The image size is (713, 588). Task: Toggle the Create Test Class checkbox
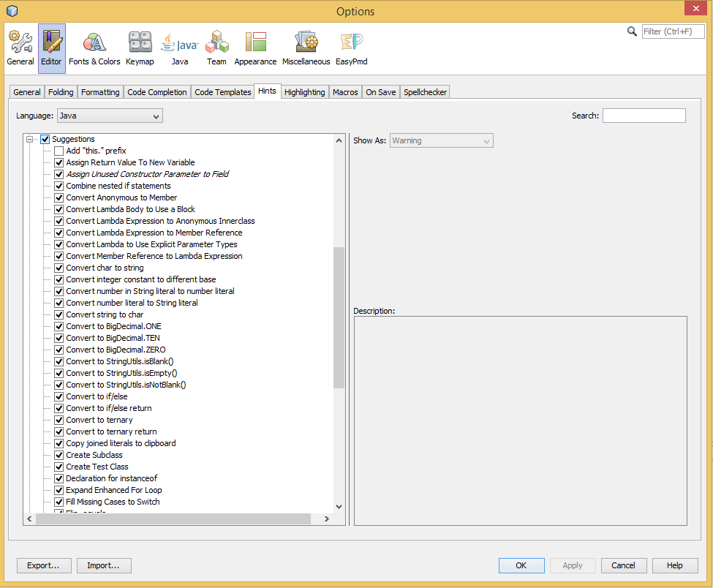click(x=59, y=467)
